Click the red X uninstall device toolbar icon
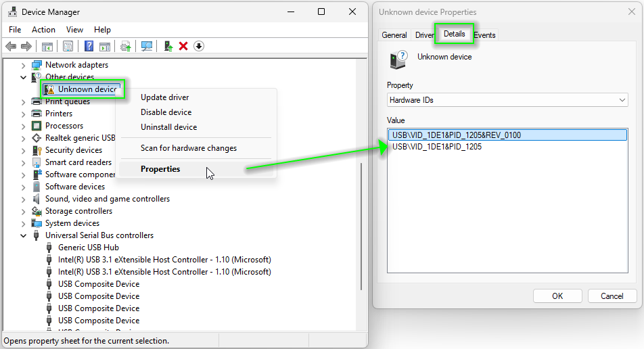Screen dimensions: 644x349 [183, 46]
